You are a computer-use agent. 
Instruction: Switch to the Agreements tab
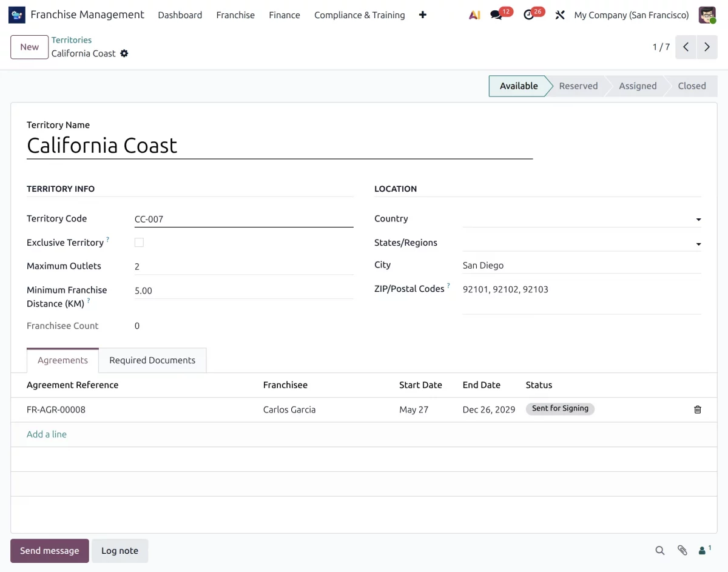pos(62,360)
